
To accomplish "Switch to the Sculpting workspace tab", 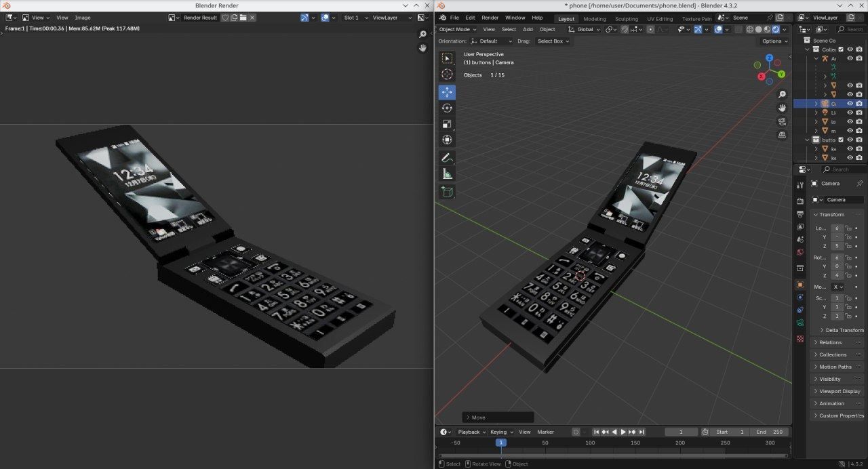I will 626,18.
